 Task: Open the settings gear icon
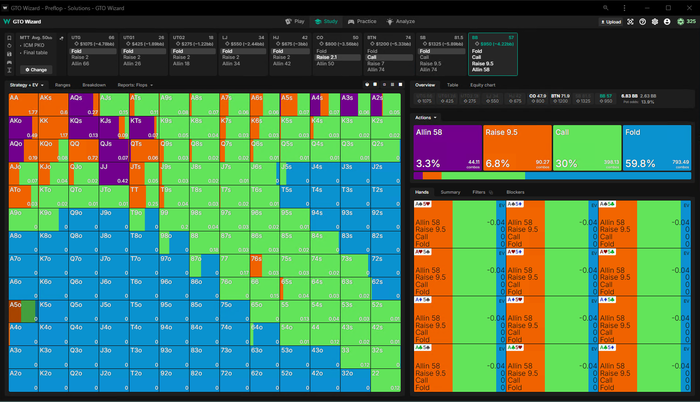(x=654, y=21)
